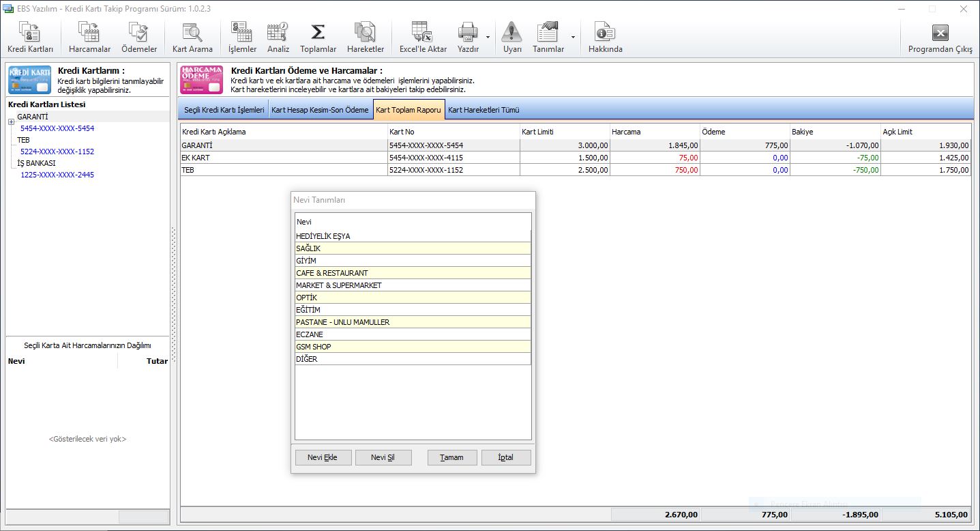Image resolution: width=980 pixels, height=531 pixels.
Task: Sort by Kredi Kartı Açıklama column header
Action: [x=284, y=132]
